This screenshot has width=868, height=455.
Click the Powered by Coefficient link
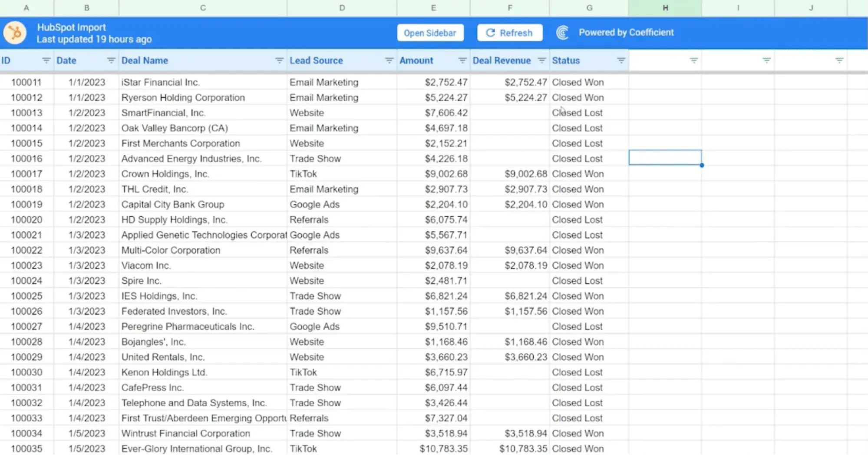[x=626, y=33]
